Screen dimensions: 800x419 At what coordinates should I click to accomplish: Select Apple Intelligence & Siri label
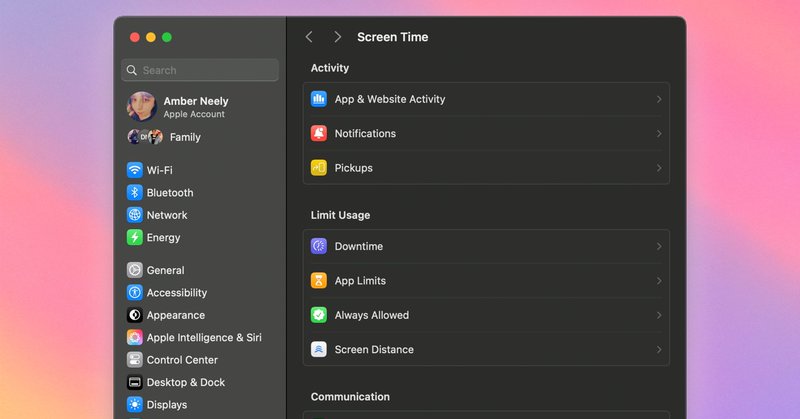204,337
